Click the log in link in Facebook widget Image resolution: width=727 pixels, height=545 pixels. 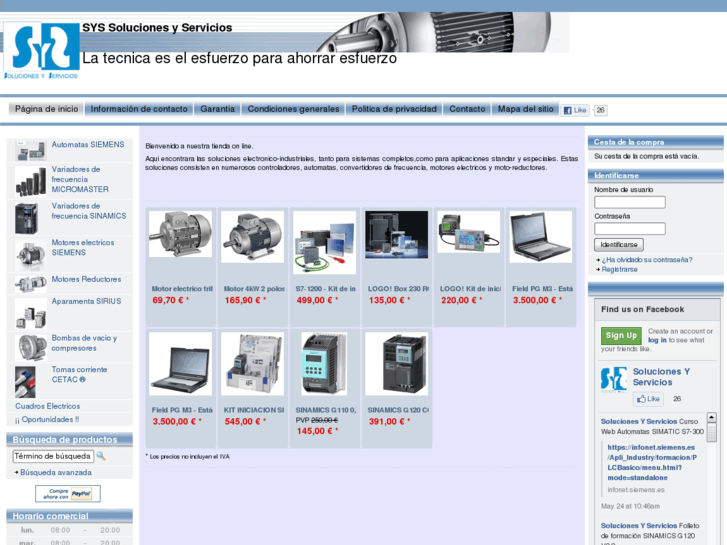(657, 340)
